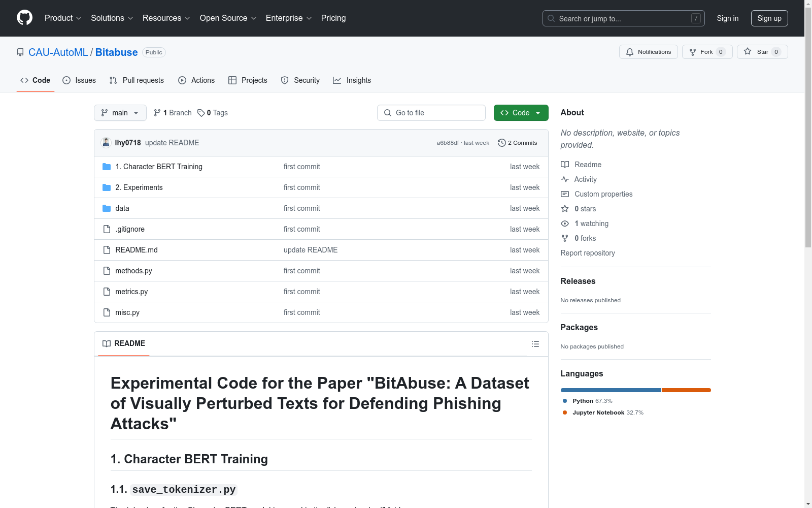
Task: Switch to the Pull requests tab
Action: coord(137,80)
